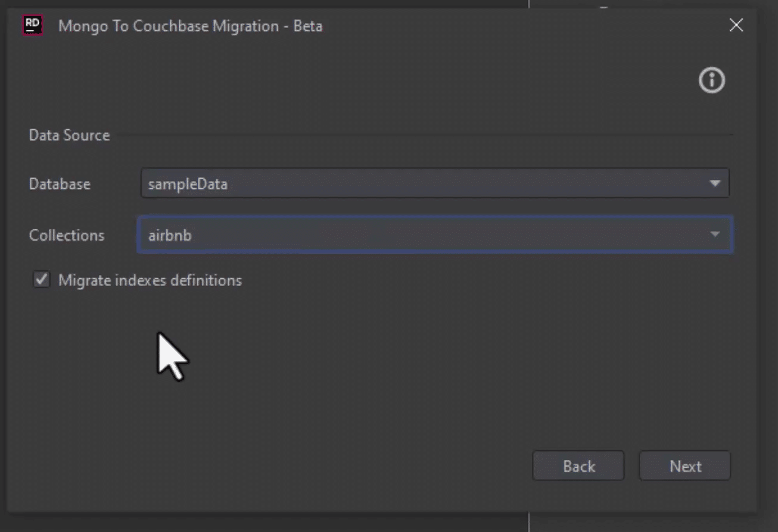Screen dimensions: 778x532
Task: Open the migration information tooltip icon
Action: coord(711,80)
